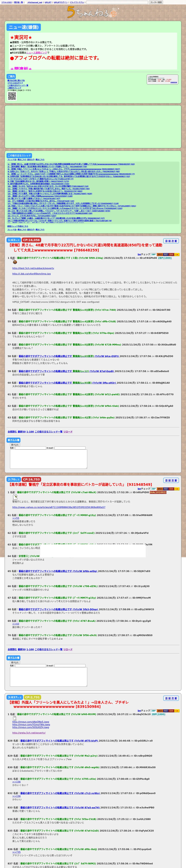Screen dimensions: 186x868
Task: Open 書き込む前に読んでね link
Action: point(16,81)
